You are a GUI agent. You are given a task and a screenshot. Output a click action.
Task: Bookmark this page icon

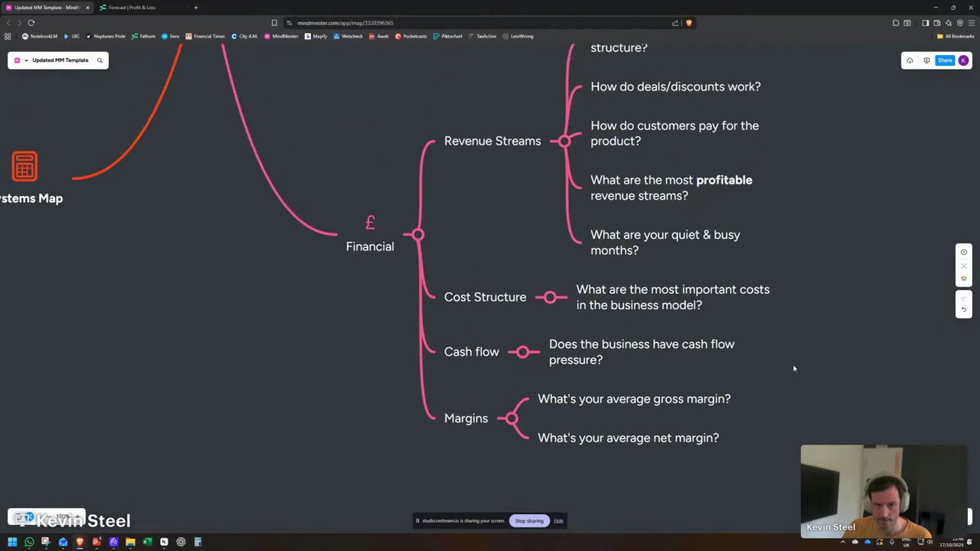pyautogui.click(x=274, y=23)
